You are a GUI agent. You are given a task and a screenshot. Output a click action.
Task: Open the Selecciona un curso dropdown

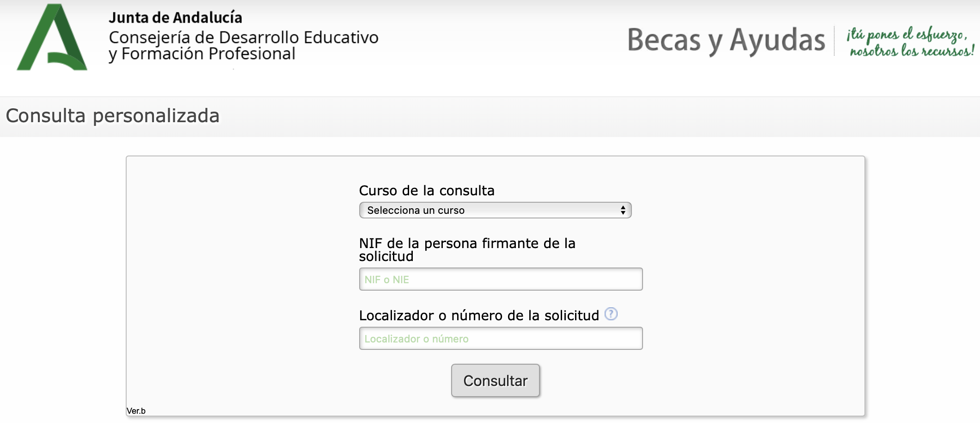(x=495, y=210)
